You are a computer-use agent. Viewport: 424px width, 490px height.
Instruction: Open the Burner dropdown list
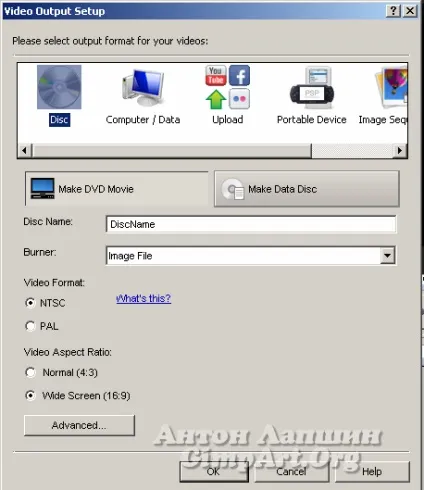click(x=388, y=256)
